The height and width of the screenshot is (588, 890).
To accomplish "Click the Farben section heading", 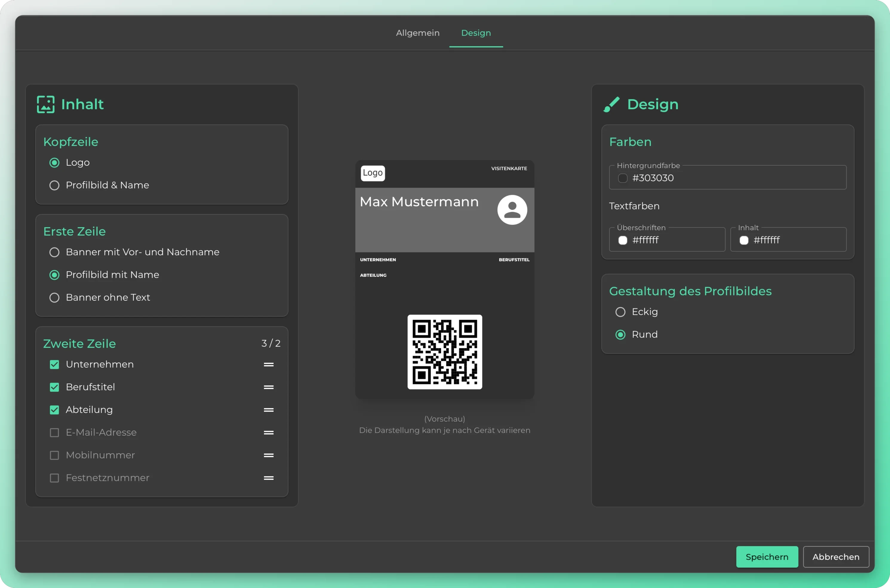I will click(630, 142).
